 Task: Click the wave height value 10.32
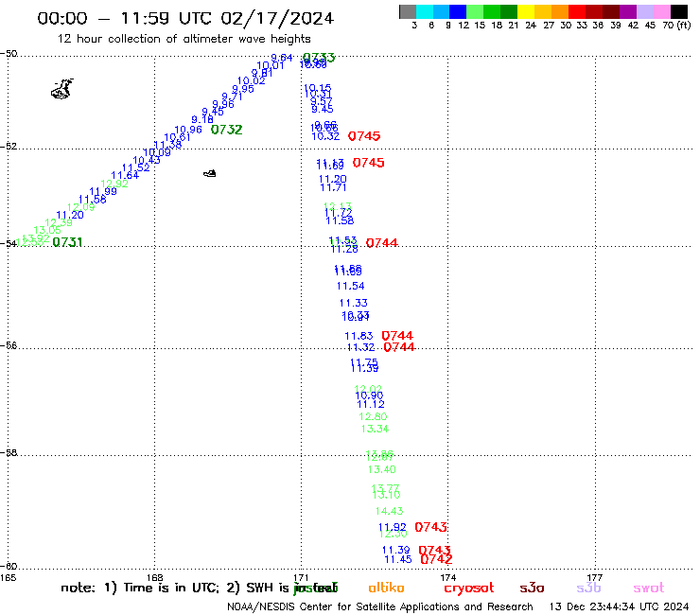point(325,136)
